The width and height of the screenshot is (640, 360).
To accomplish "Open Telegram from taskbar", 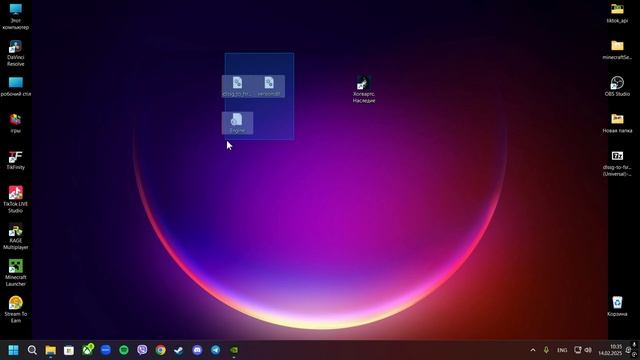I will tap(216, 350).
